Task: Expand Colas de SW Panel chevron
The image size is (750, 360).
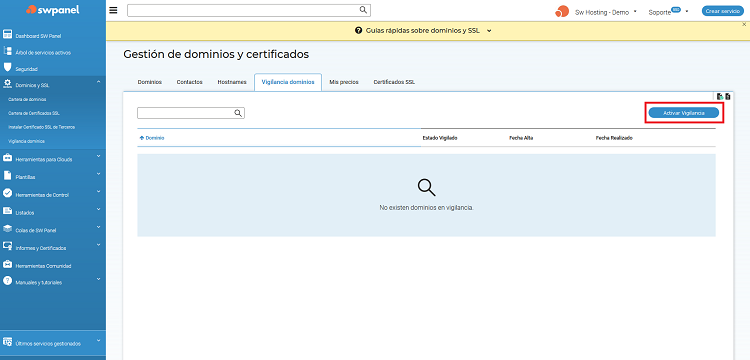Action: click(99, 227)
